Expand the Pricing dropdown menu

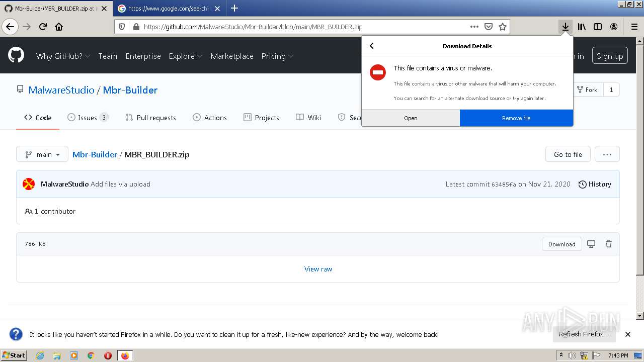click(x=277, y=56)
